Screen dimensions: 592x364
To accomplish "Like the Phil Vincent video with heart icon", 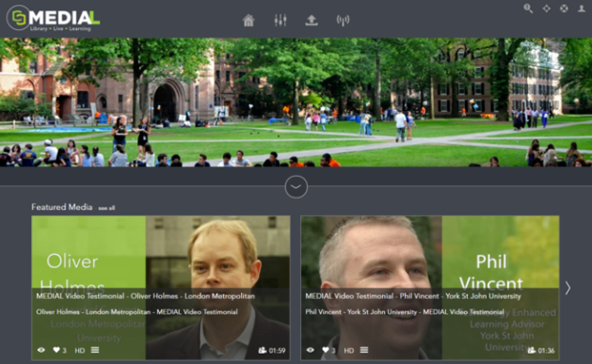I will tap(326, 350).
